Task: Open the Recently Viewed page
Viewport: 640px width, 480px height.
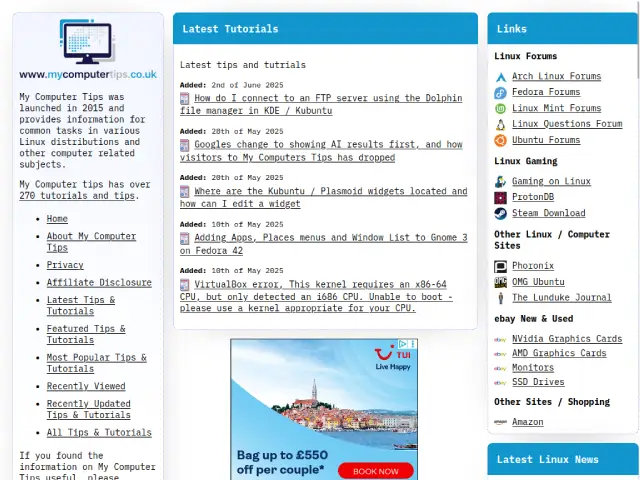Action: pos(86,386)
